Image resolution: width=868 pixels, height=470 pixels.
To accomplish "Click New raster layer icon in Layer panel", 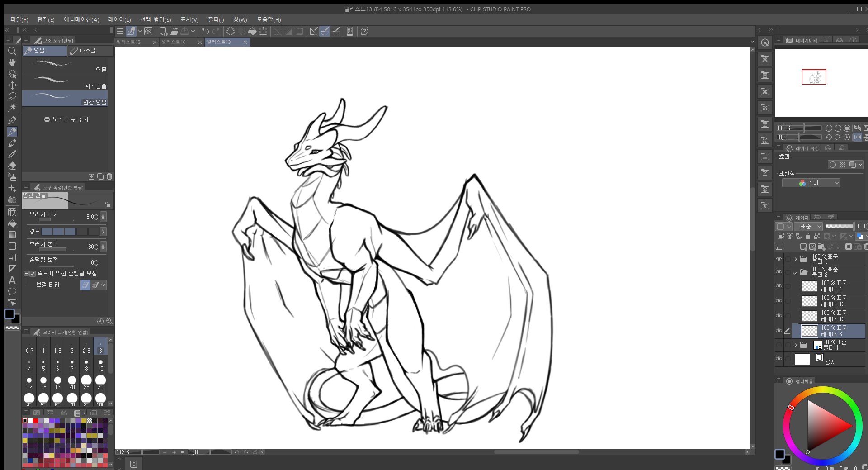I will [x=803, y=247].
